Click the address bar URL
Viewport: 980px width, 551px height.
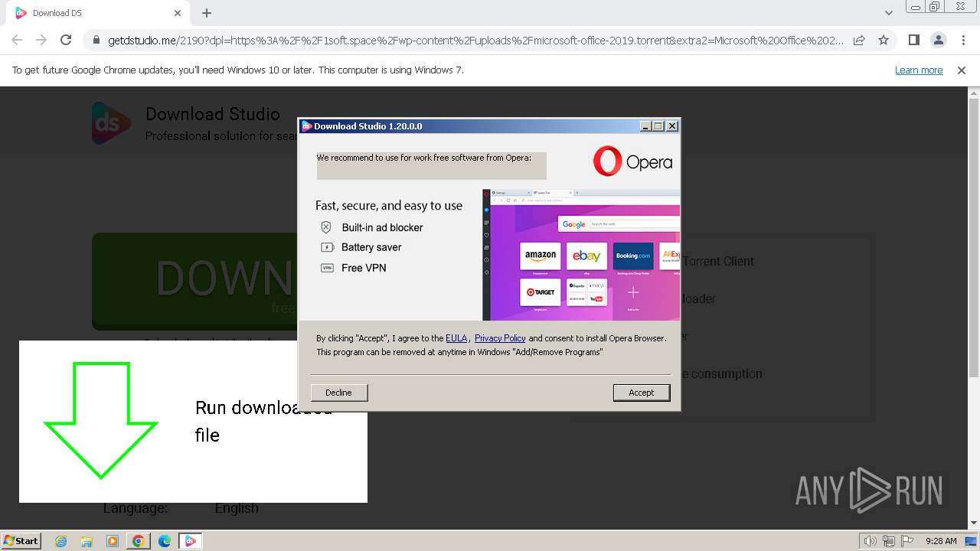(x=475, y=40)
